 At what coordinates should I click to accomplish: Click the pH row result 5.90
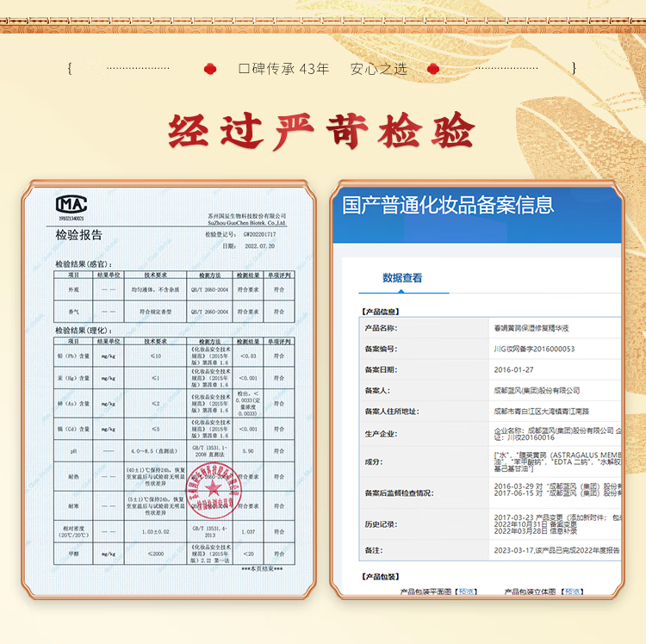[x=248, y=450]
